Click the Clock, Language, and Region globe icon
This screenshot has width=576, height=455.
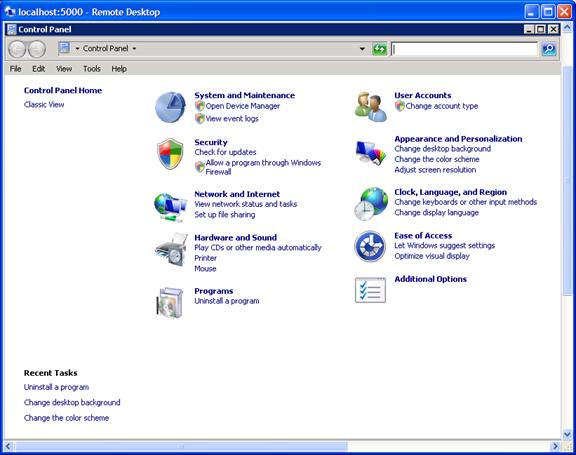pyautogui.click(x=371, y=204)
